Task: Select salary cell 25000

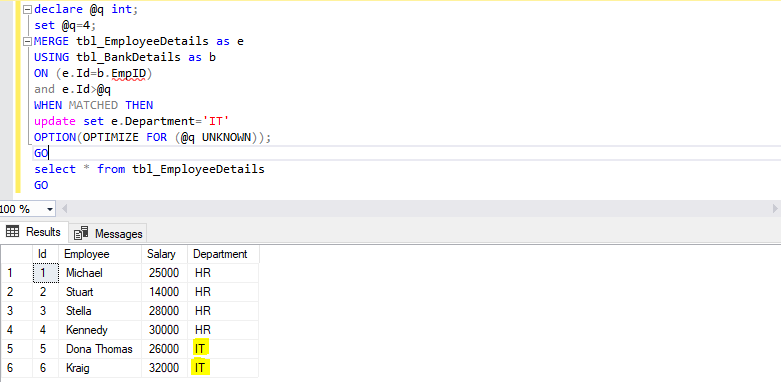Action: (x=164, y=273)
